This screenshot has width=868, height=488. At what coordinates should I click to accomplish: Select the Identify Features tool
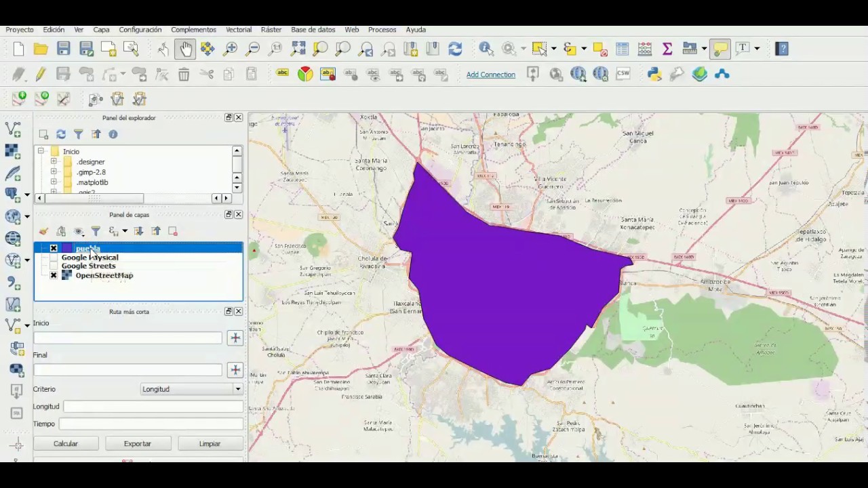point(486,49)
